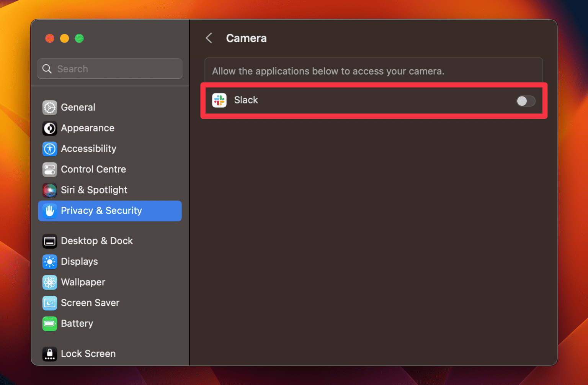Open Screen Saver settings icon

(x=49, y=303)
